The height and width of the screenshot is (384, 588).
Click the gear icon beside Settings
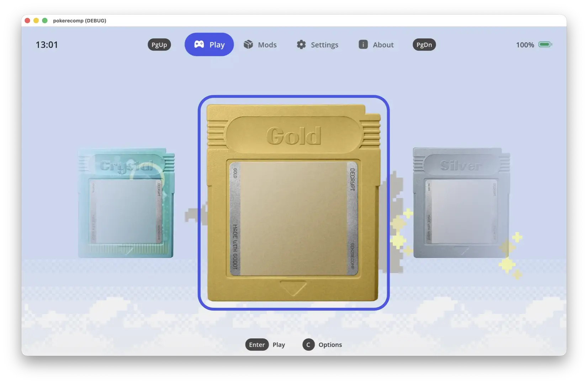pos(301,44)
